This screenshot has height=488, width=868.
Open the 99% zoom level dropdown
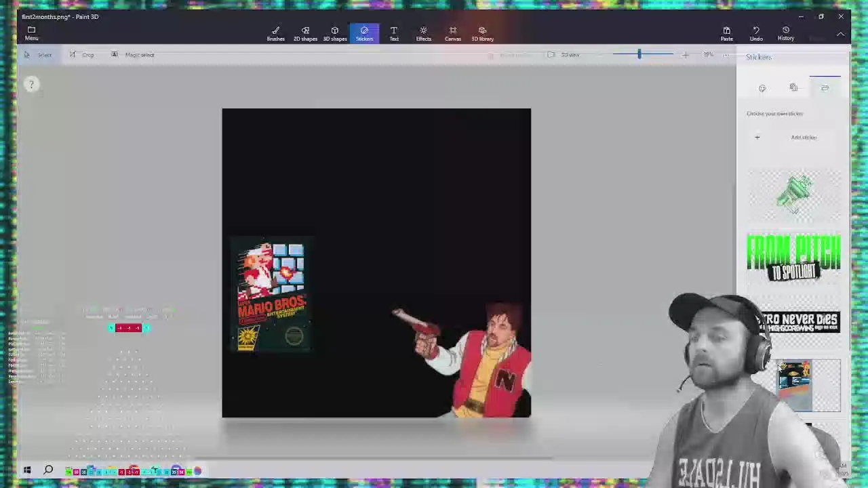click(708, 55)
